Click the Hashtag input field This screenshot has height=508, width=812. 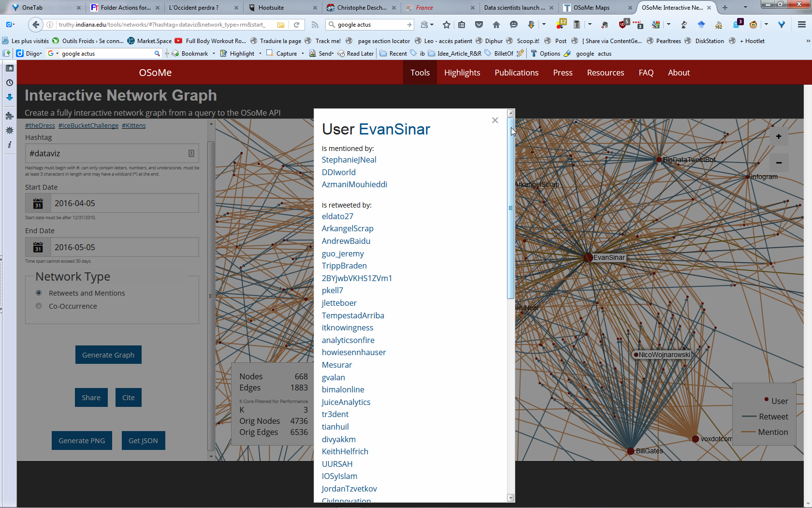(x=112, y=153)
